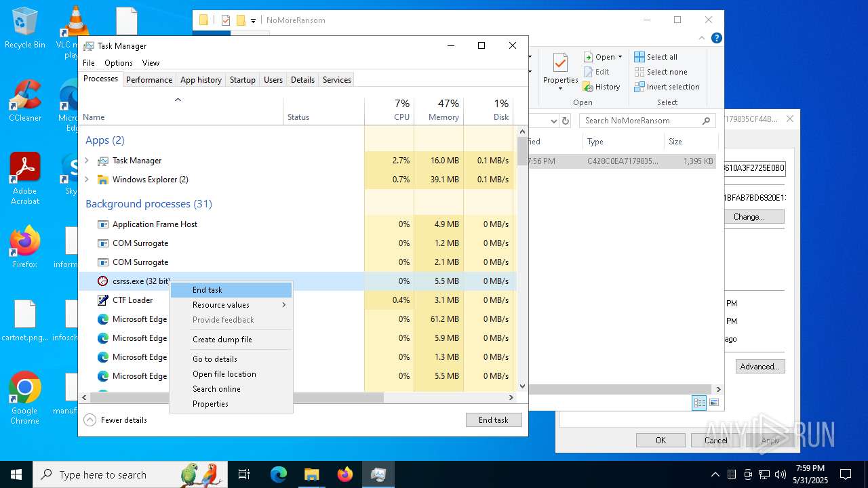Choose Properties in context menu
Screen dimensions: 868x488
[231, 404]
